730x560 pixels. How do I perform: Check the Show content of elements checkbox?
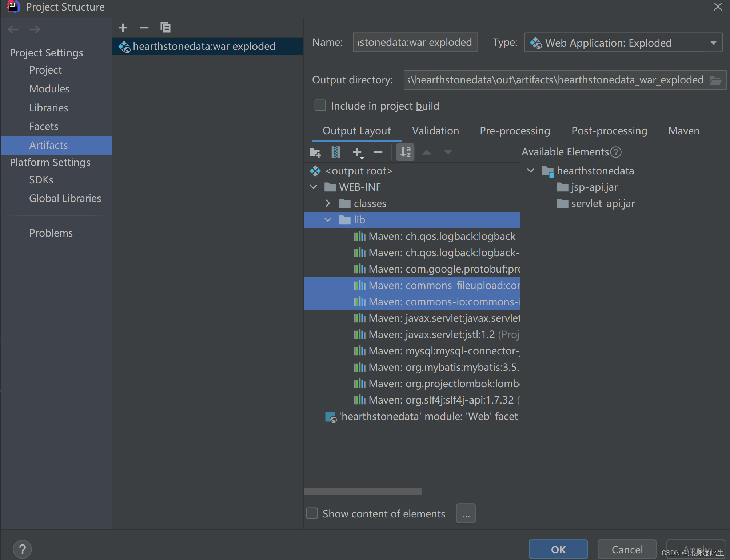pyautogui.click(x=312, y=513)
